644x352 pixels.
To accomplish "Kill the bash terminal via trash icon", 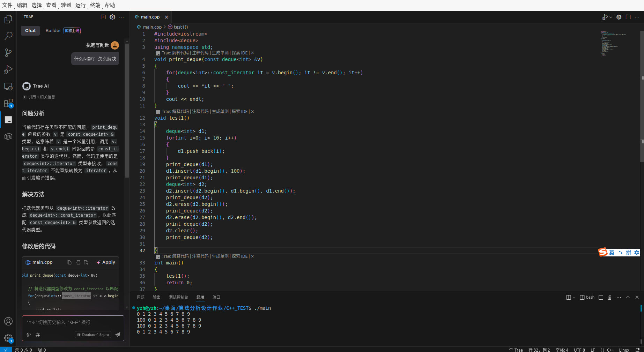I will tap(609, 297).
